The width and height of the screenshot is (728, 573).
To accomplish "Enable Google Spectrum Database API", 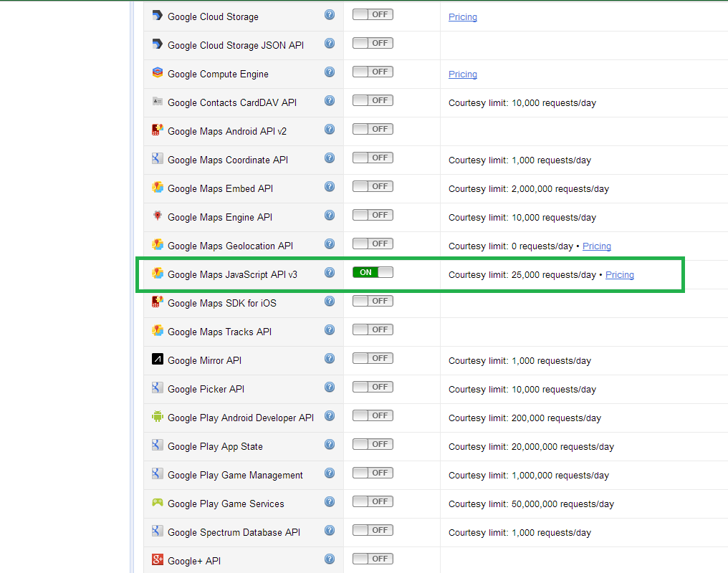I will (373, 530).
